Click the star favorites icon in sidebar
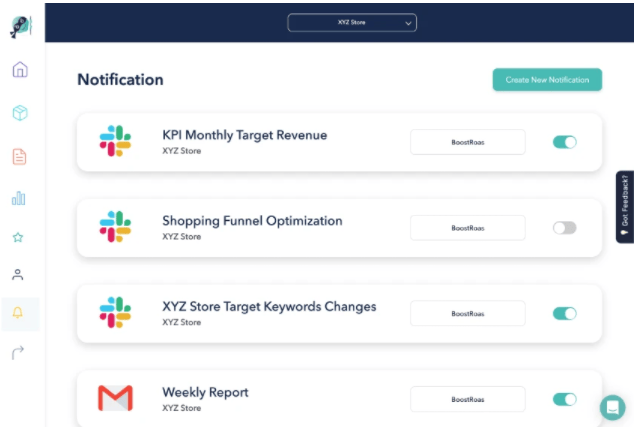Screen dimensions: 634x427 coord(18,238)
